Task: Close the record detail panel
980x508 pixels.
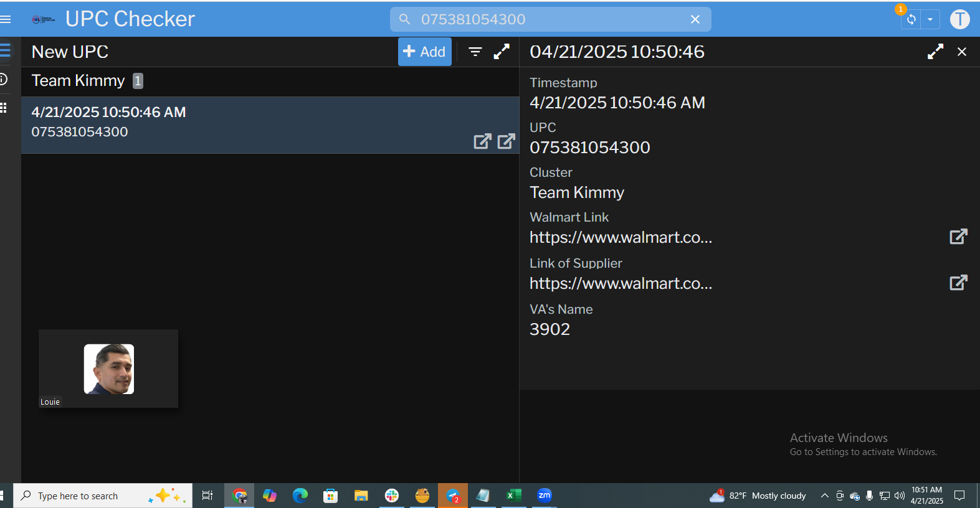Action: pyautogui.click(x=962, y=52)
